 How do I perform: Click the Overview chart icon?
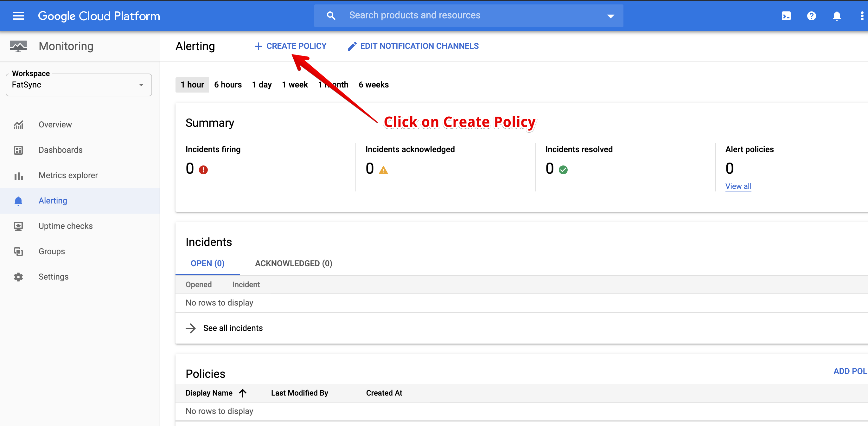pyautogui.click(x=18, y=125)
